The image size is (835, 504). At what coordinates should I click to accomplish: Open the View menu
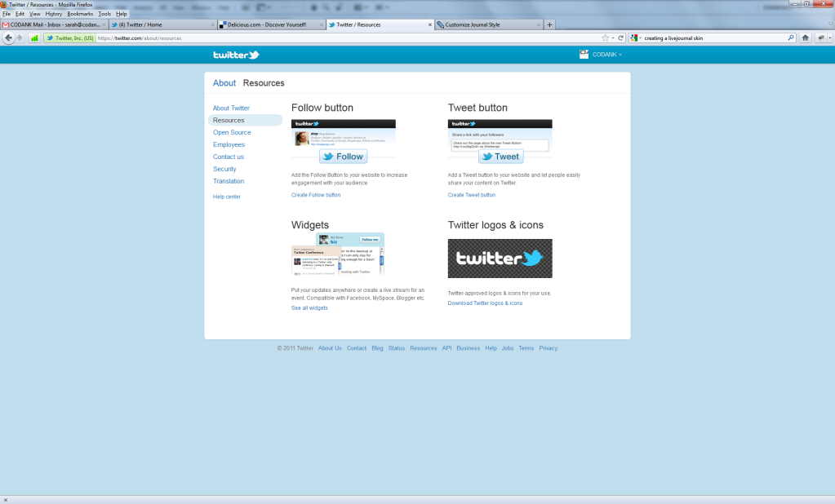[34, 14]
